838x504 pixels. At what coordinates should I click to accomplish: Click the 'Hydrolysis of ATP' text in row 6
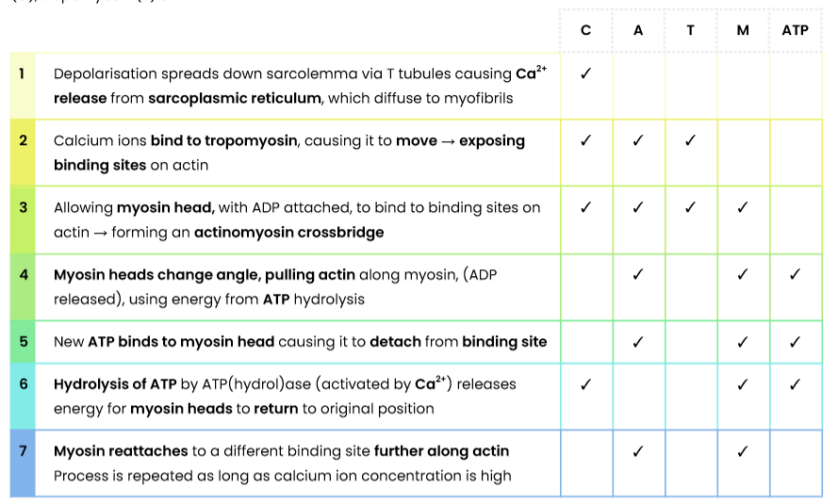[115, 383]
